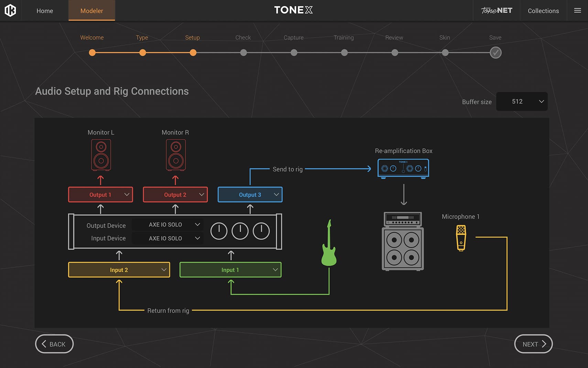Choose the Input Device AXE IO SOLO dropdown

(x=168, y=238)
